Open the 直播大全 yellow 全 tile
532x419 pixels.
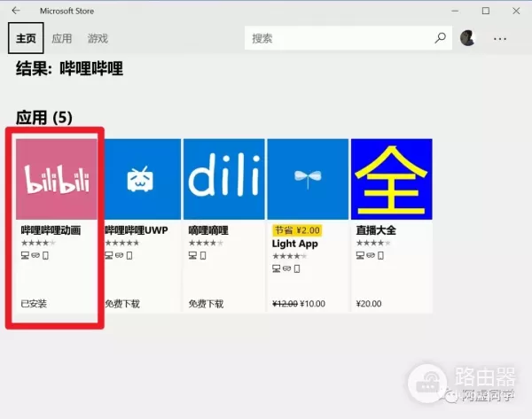click(392, 179)
